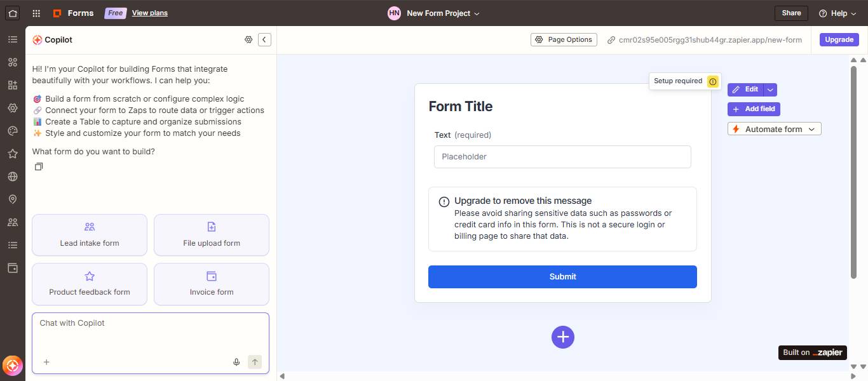868x381 pixels.
Task: Click the home icon in top-left corner
Action: tap(13, 13)
